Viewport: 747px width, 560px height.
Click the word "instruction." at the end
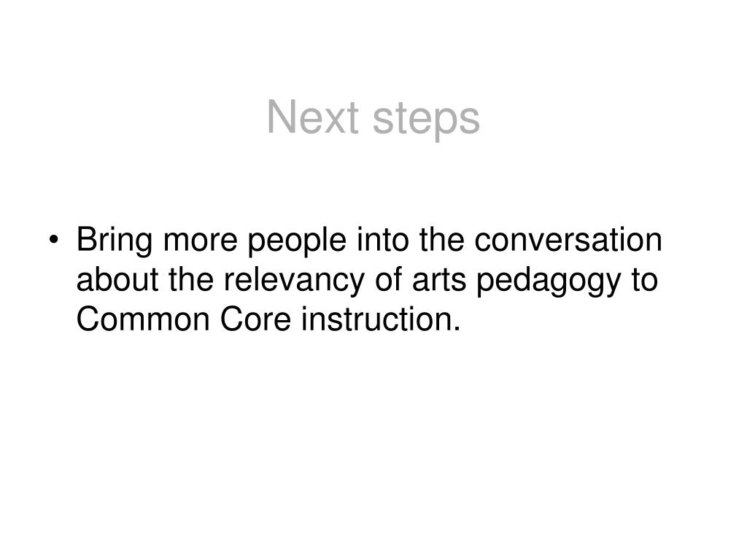coord(381,319)
